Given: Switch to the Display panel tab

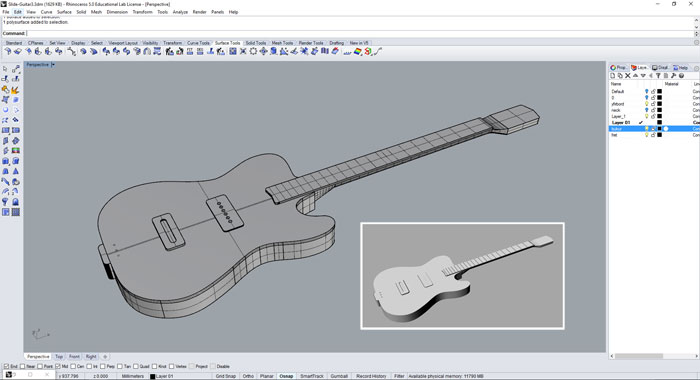Looking at the screenshot, I should (x=660, y=68).
